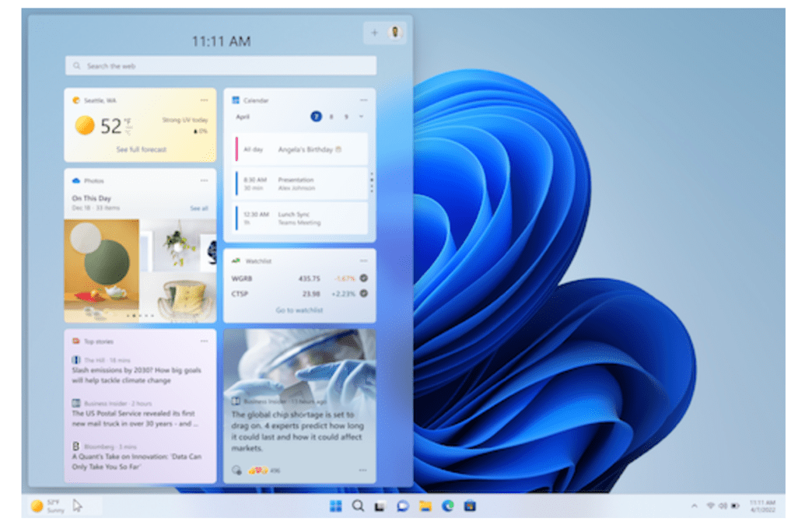
Task: Expand the calendar date dropdown chevron
Action: point(362,117)
